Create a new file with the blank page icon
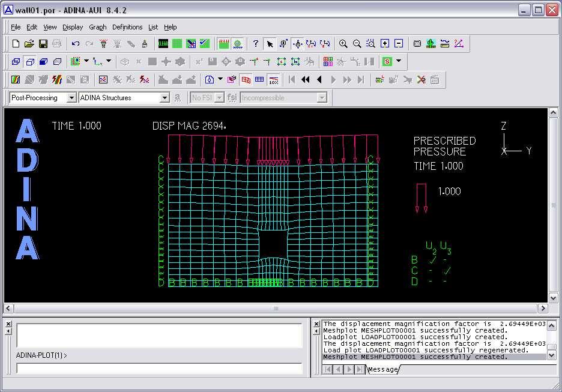Screen dimensions: 562x392 tap(16, 44)
